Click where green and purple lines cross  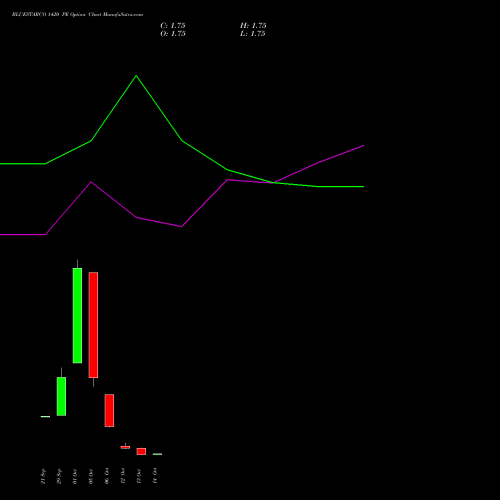tap(273, 183)
